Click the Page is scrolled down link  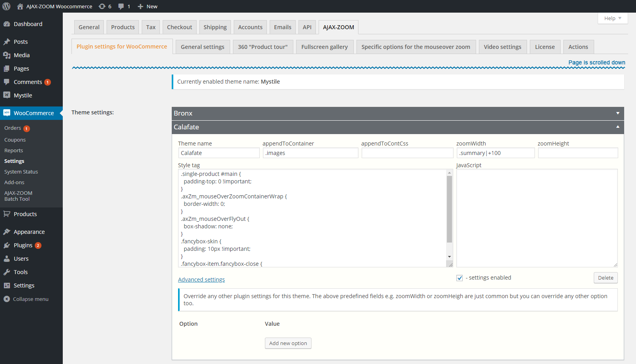coord(597,62)
